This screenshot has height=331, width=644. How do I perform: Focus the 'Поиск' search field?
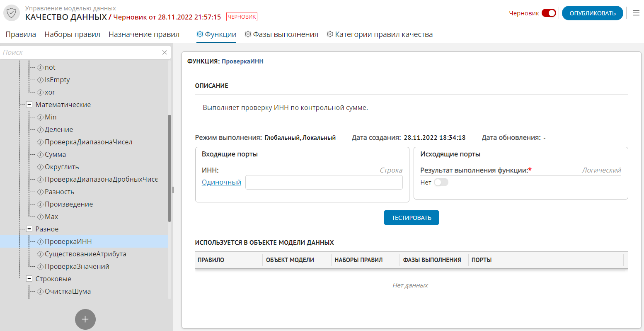[81, 52]
